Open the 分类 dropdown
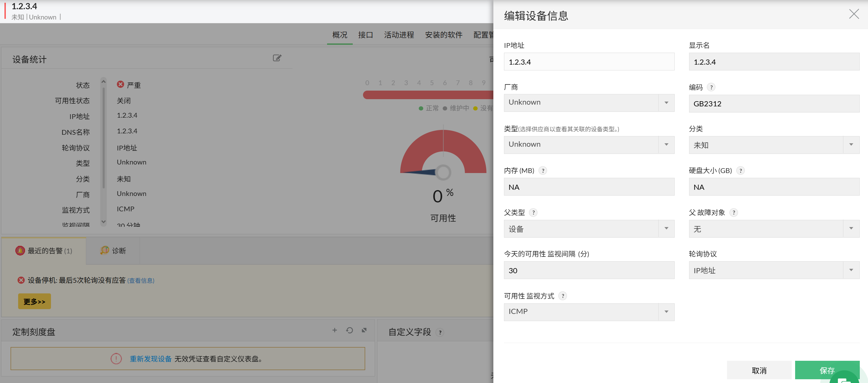868x383 pixels. [x=774, y=145]
